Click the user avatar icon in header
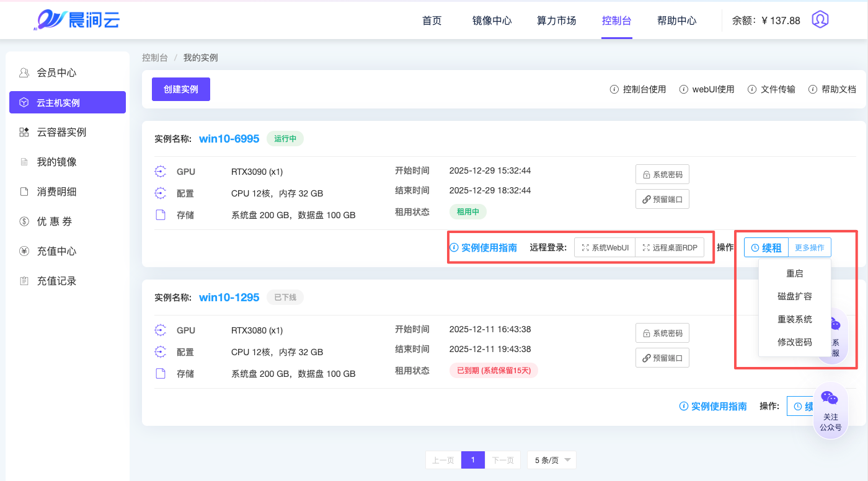The image size is (868, 481). [x=820, y=20]
